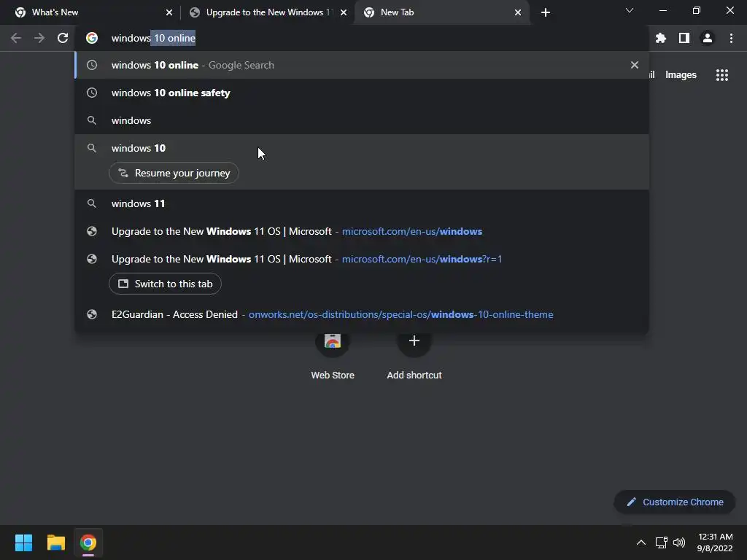Open the tab search chevron
Viewport: 747px width, 560px height.
[x=630, y=10]
